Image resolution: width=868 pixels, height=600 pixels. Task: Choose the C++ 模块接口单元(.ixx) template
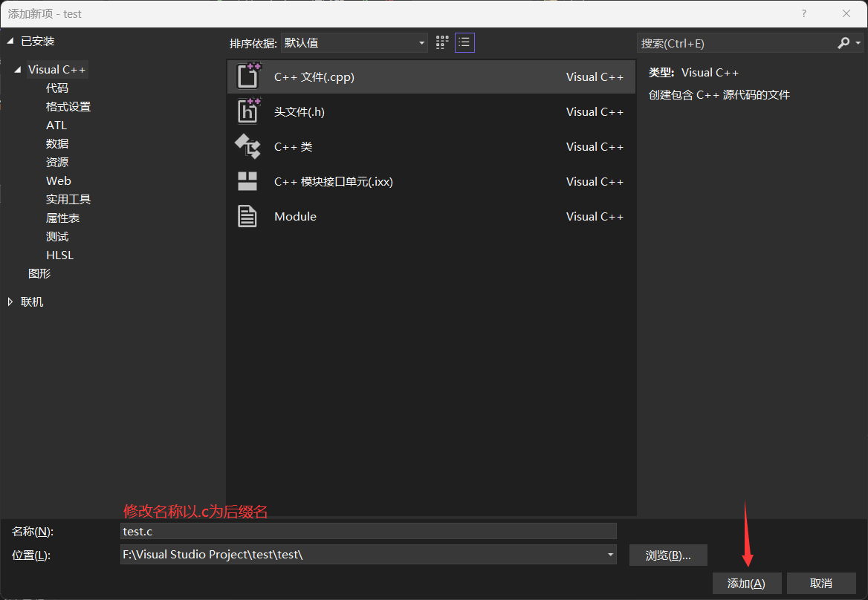tap(431, 181)
